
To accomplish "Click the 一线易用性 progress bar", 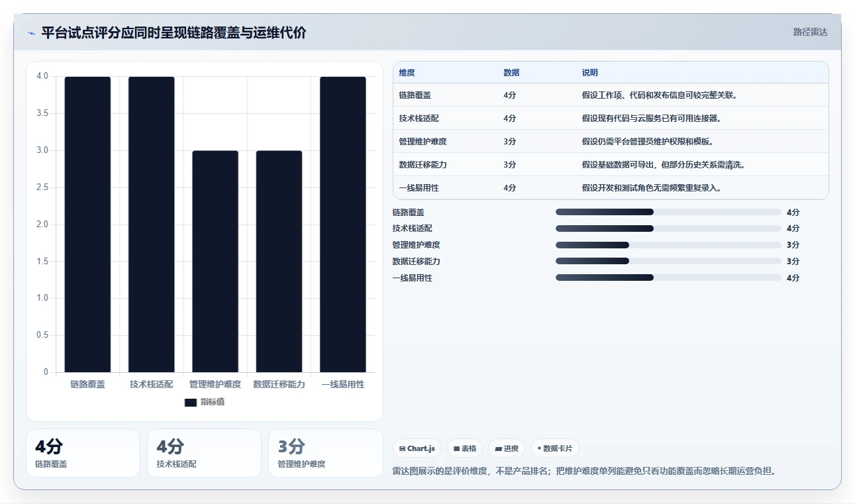I will 668,277.
